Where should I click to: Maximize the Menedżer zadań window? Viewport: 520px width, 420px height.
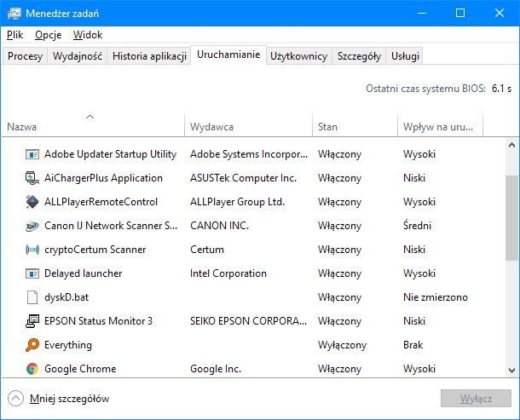[x=460, y=13]
